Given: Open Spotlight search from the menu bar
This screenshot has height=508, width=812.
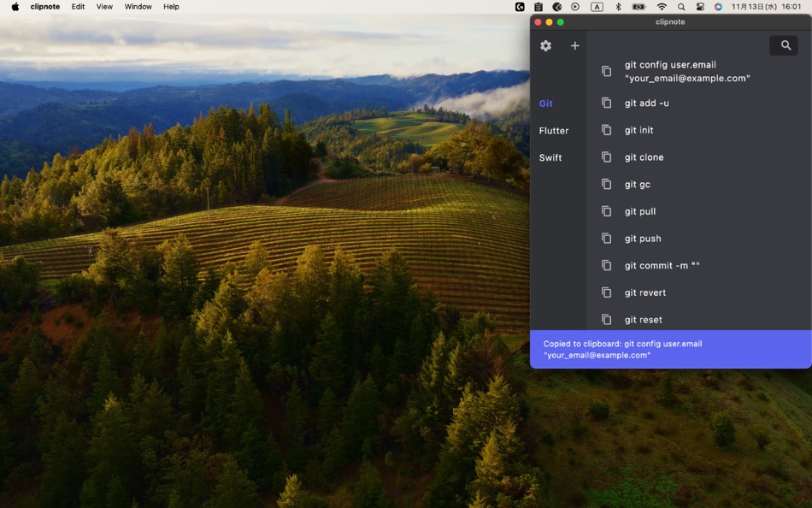Looking at the screenshot, I should [x=680, y=6].
